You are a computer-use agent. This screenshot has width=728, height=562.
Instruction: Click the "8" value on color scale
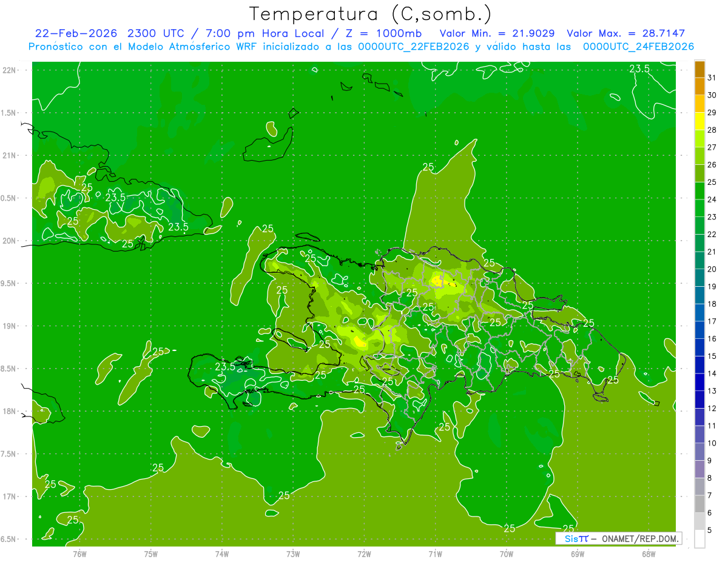point(709,478)
